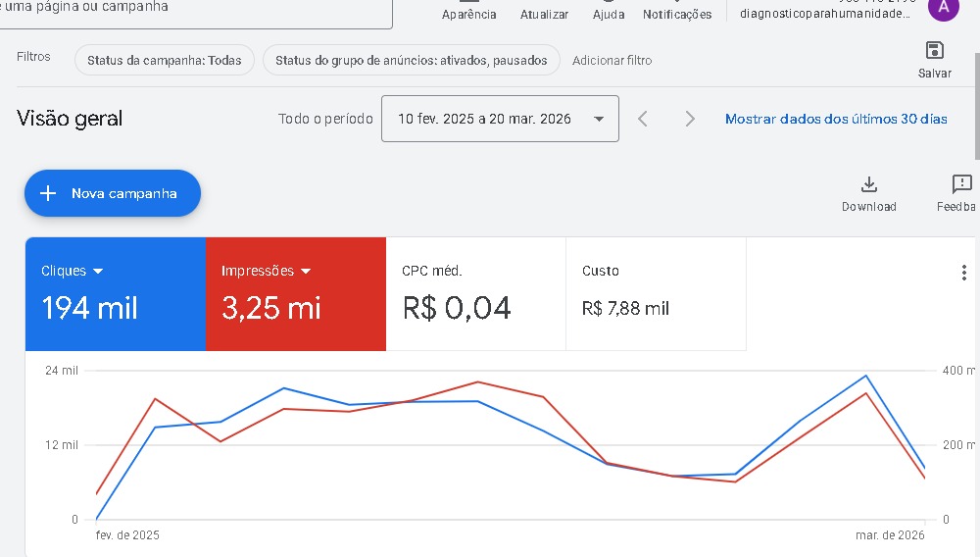Click the Download icon
The width and height of the screenshot is (980, 557).
(868, 184)
